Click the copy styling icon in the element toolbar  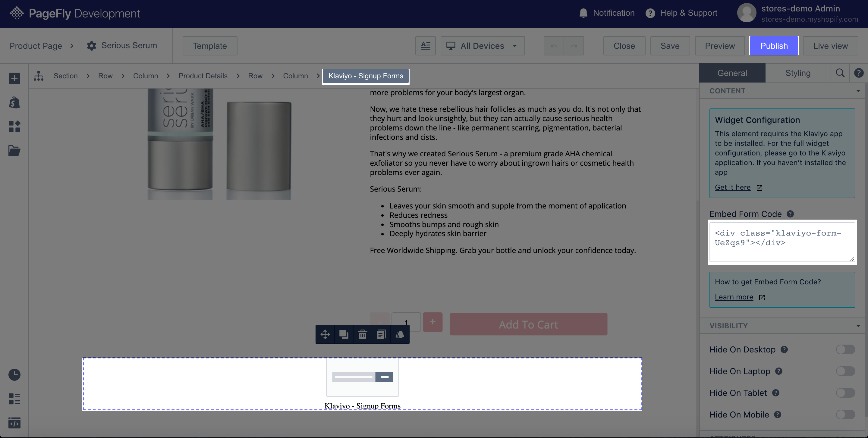point(400,334)
